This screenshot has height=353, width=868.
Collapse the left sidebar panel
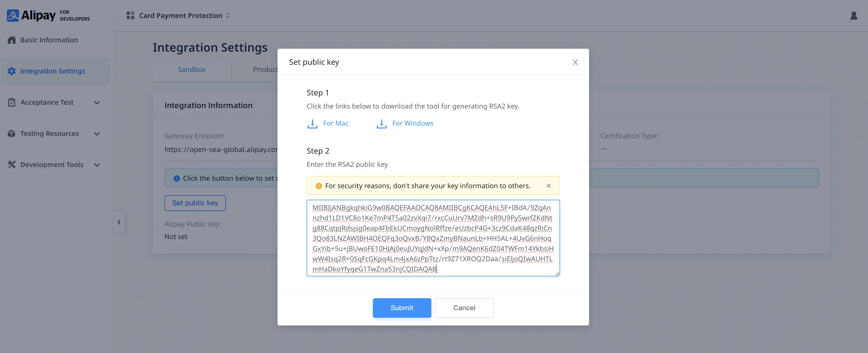pos(119,222)
